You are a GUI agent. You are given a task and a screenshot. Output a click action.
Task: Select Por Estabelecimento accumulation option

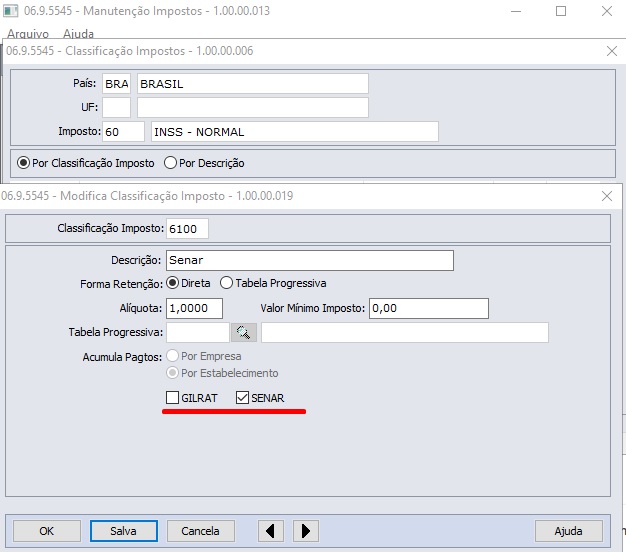click(172, 373)
